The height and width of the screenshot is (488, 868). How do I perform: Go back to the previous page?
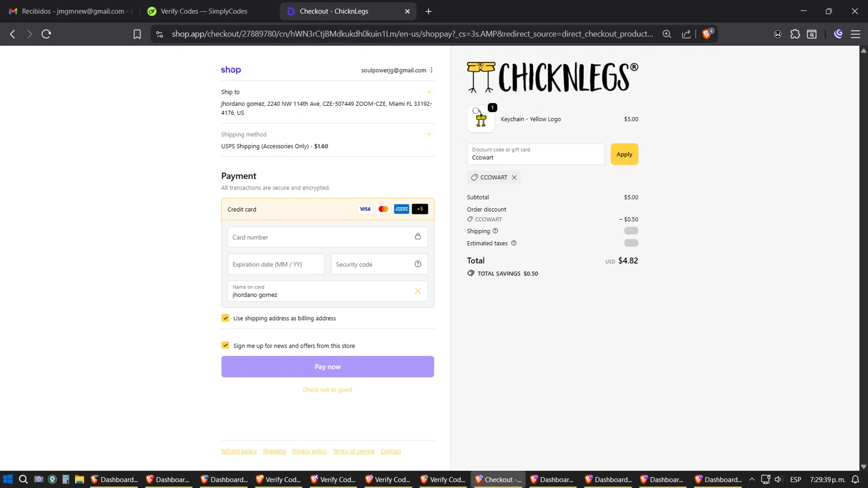click(13, 34)
